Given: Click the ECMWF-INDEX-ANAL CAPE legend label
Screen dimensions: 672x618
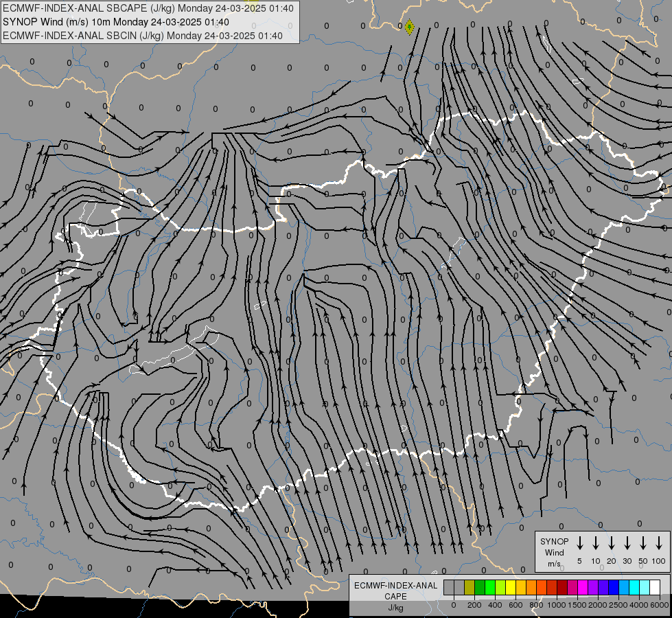Looking at the screenshot, I should click(395, 591).
